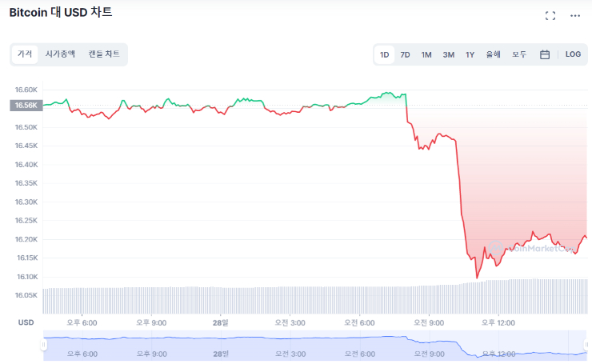Open the three-dot more options menu
Screen dimensions: 592x364
tap(575, 15)
